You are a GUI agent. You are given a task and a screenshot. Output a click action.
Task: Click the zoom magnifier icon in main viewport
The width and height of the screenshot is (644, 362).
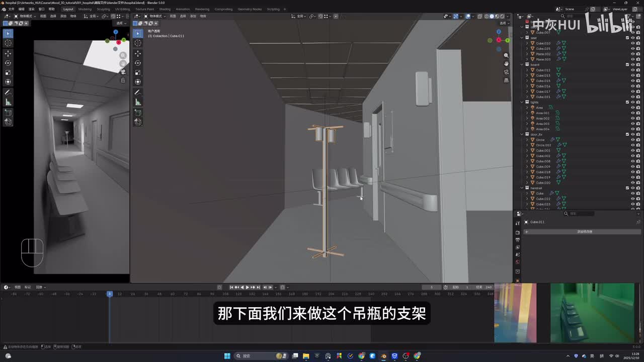pyautogui.click(x=506, y=55)
